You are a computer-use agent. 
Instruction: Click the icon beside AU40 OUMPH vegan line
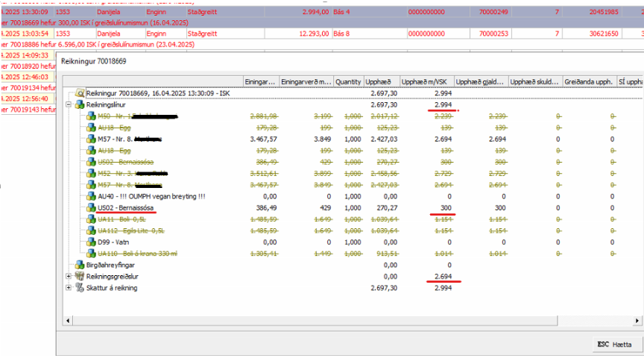point(90,196)
